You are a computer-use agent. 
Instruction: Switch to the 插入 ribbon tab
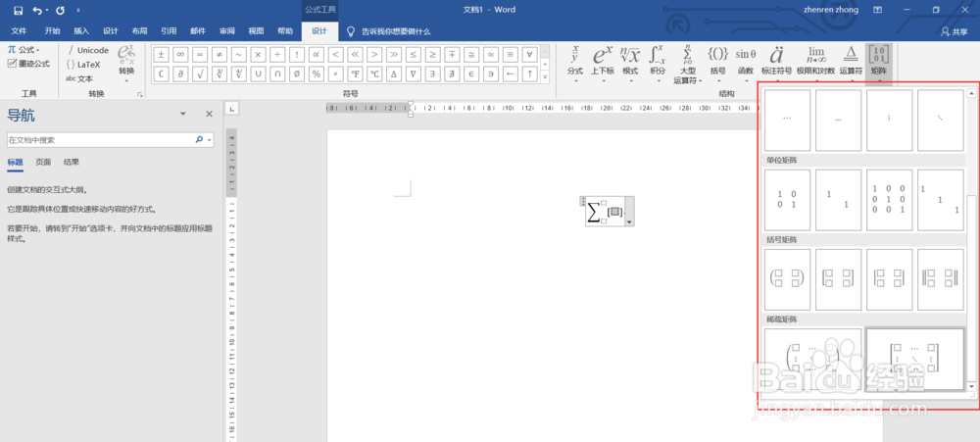pos(82,31)
